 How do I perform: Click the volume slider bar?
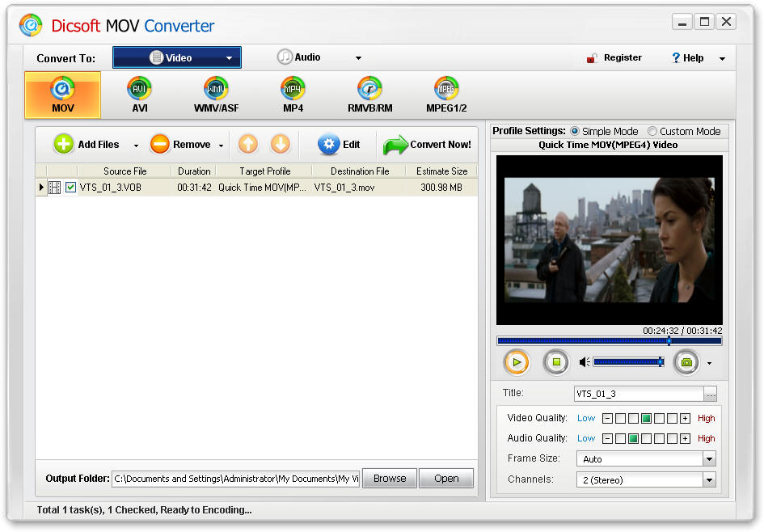click(628, 362)
